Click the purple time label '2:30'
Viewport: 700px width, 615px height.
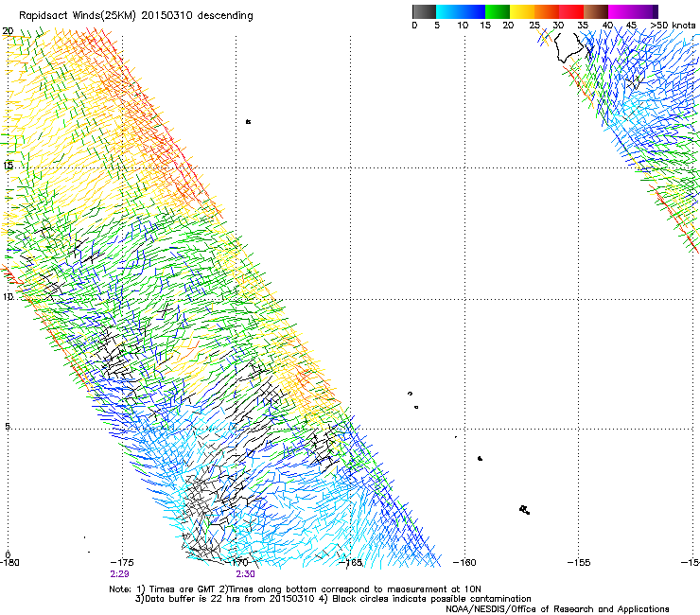[246, 574]
